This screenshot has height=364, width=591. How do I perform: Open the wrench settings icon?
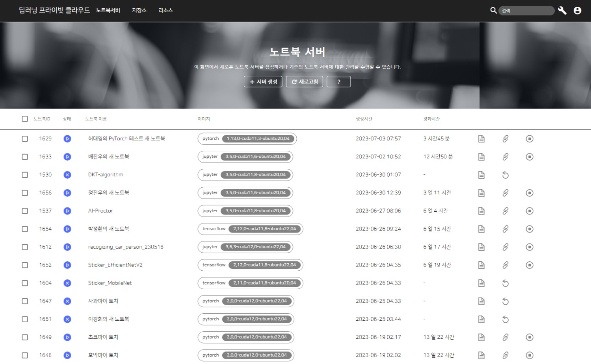562,11
